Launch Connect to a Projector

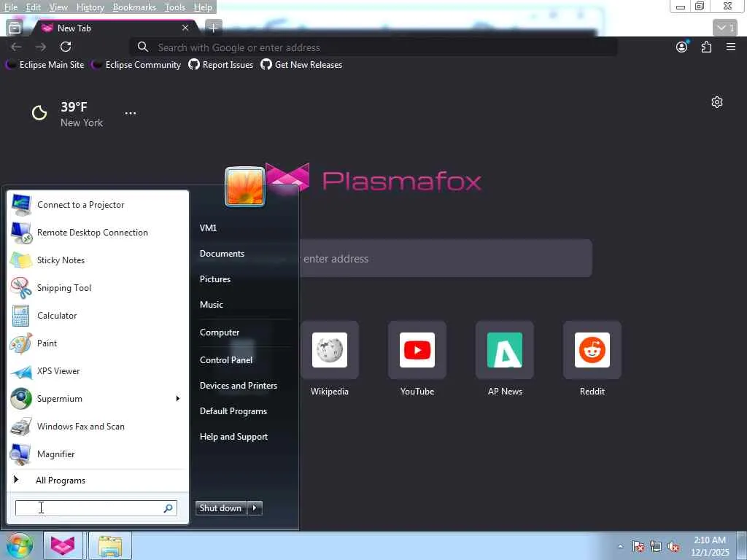tap(97, 205)
